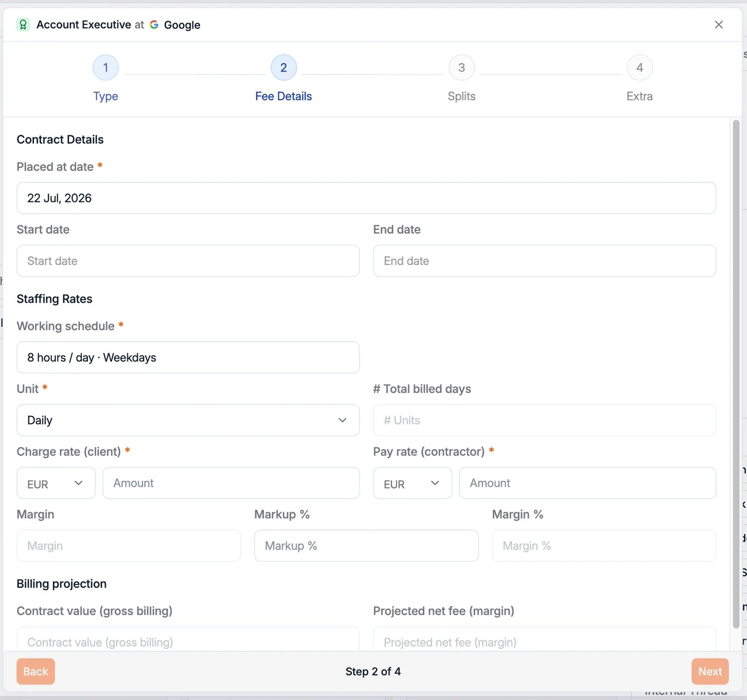Click the Pay rate Amount field

[x=587, y=483]
